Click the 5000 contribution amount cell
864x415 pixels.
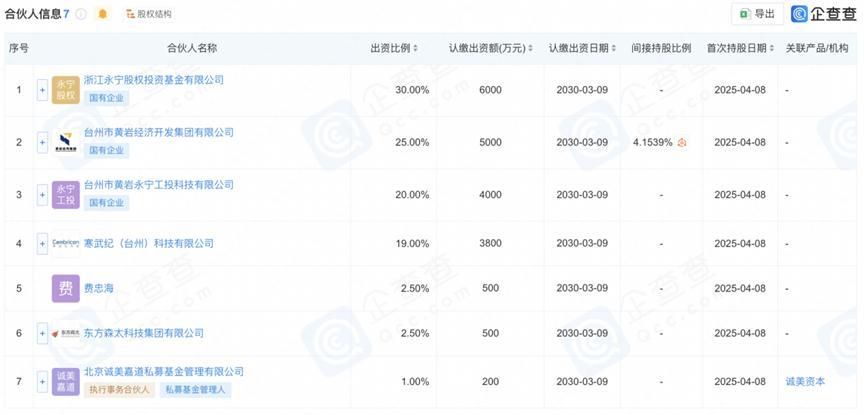pos(490,142)
